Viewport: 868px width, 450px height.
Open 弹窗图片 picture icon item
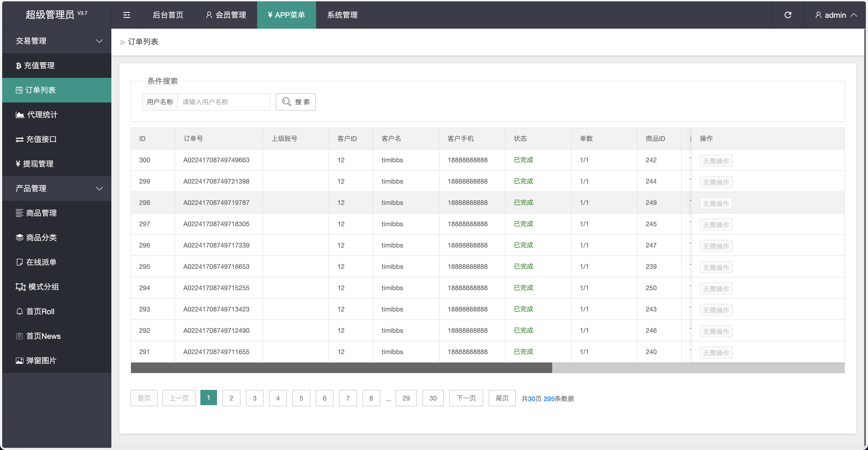pos(36,361)
